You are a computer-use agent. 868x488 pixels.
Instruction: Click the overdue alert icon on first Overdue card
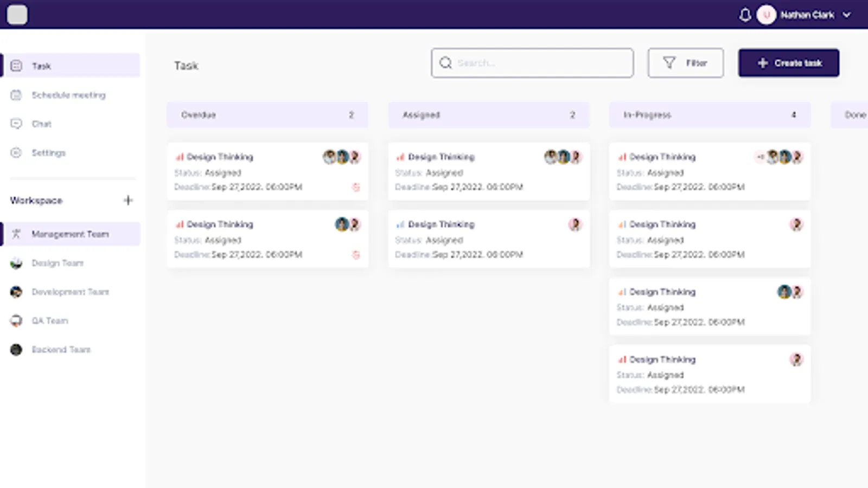(x=356, y=187)
